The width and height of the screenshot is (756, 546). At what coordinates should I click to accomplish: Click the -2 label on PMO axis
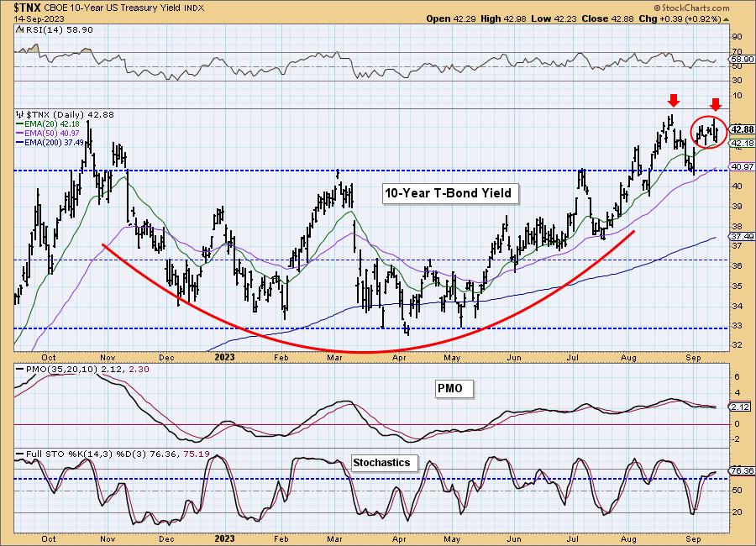click(736, 439)
